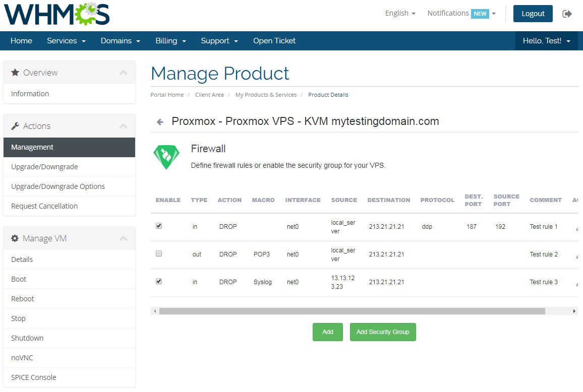Select Management in Actions panel
583x392 pixels.
(69, 147)
